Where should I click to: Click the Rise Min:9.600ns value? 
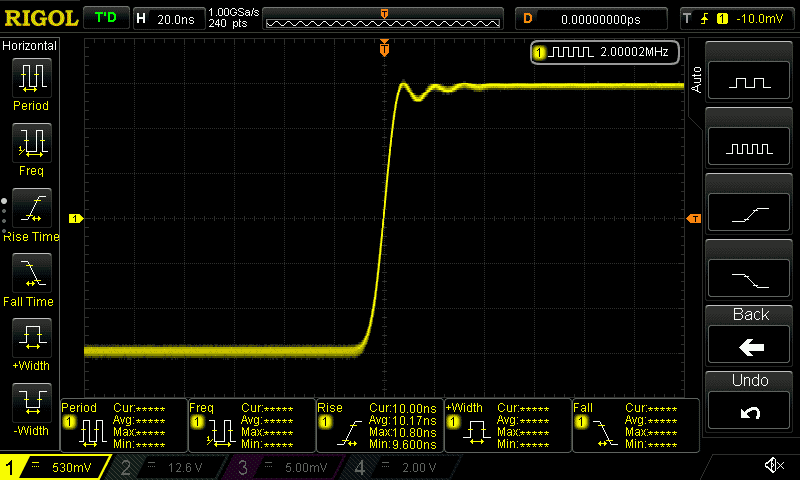click(403, 444)
